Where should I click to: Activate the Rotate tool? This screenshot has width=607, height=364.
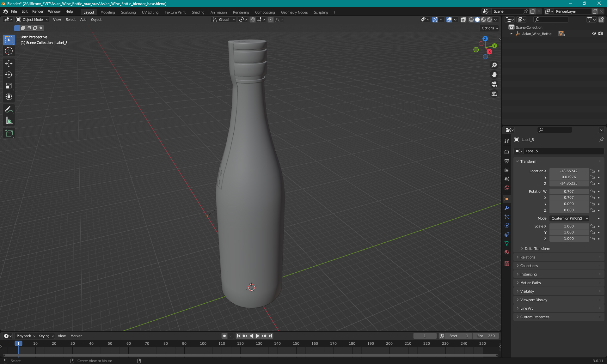9,75
